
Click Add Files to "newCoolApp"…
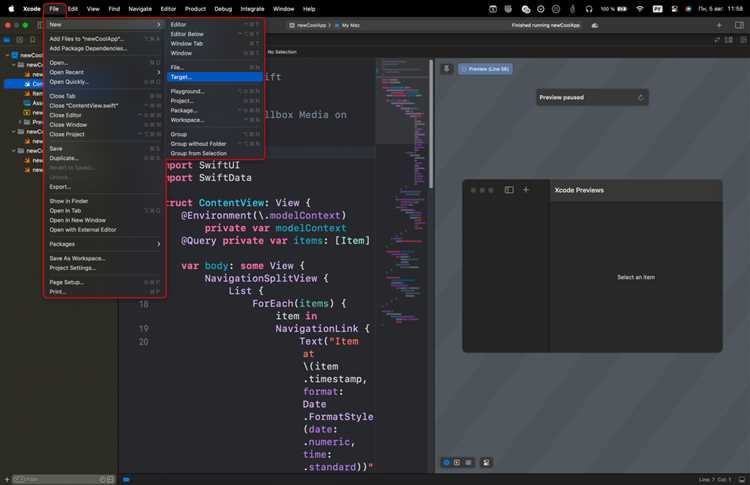(x=105, y=39)
